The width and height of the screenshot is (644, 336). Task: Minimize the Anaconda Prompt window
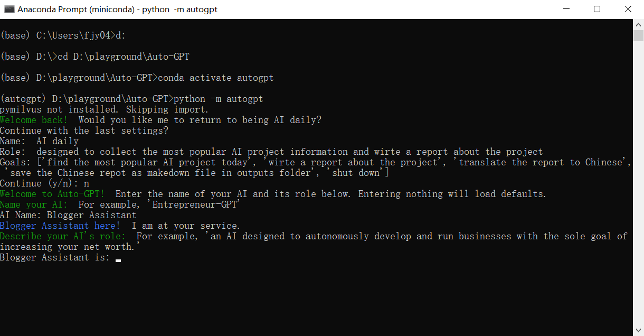(566, 9)
